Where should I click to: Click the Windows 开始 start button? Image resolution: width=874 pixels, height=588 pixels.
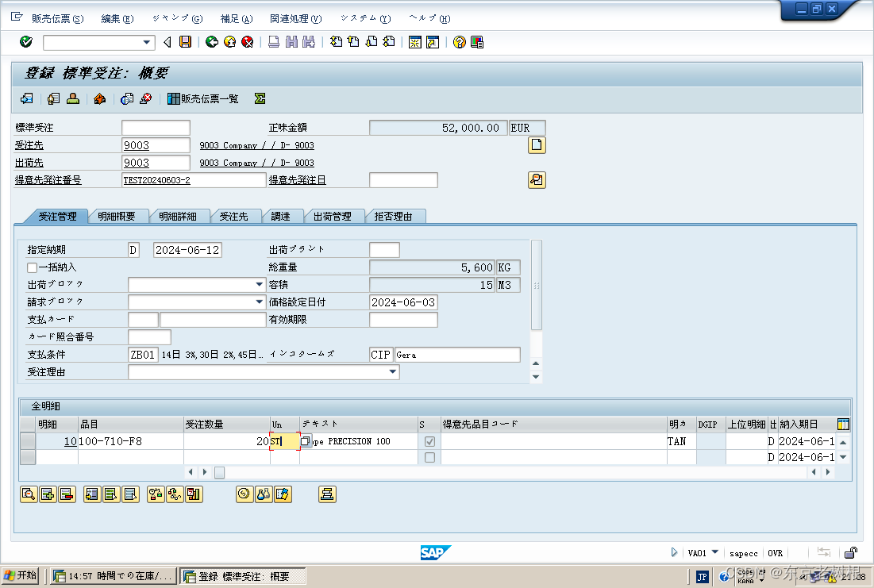tap(20, 575)
